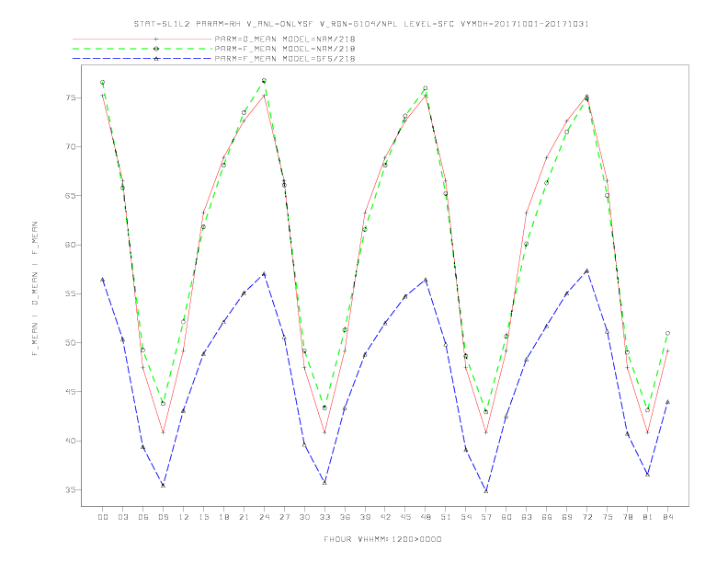Click x-axis forecast hour label 39
728x563 pixels.
(365, 517)
